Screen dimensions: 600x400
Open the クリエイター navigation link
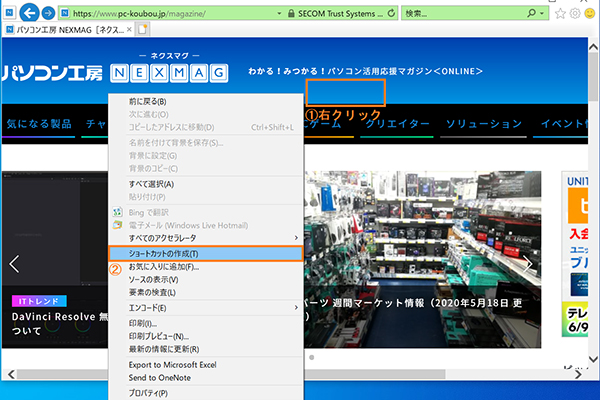point(398,123)
